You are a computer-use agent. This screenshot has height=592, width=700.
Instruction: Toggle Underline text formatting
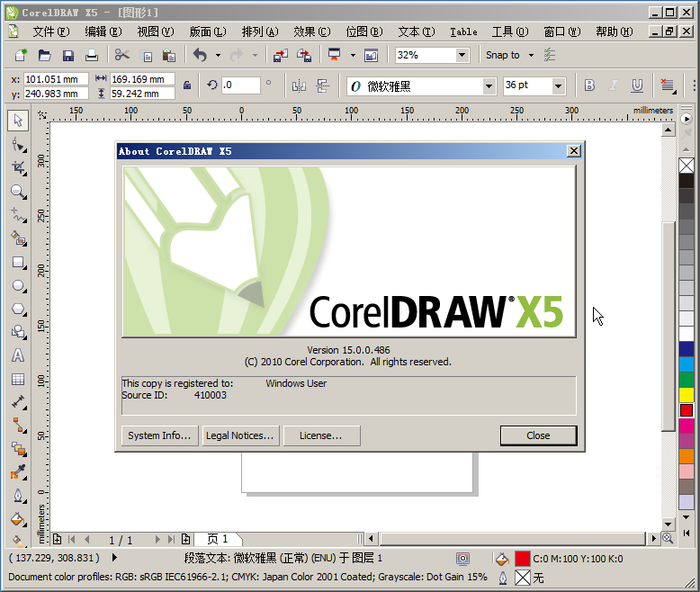tap(637, 85)
